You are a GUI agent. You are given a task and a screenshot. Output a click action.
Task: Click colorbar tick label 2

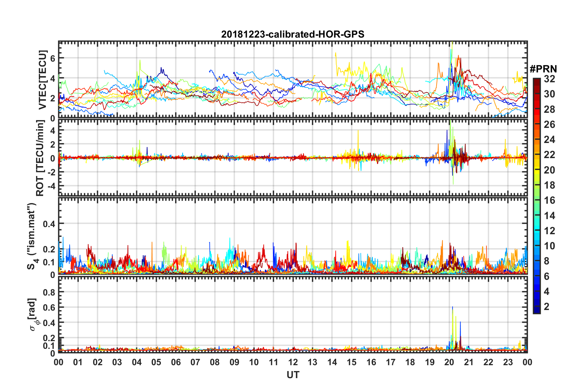pos(547,307)
